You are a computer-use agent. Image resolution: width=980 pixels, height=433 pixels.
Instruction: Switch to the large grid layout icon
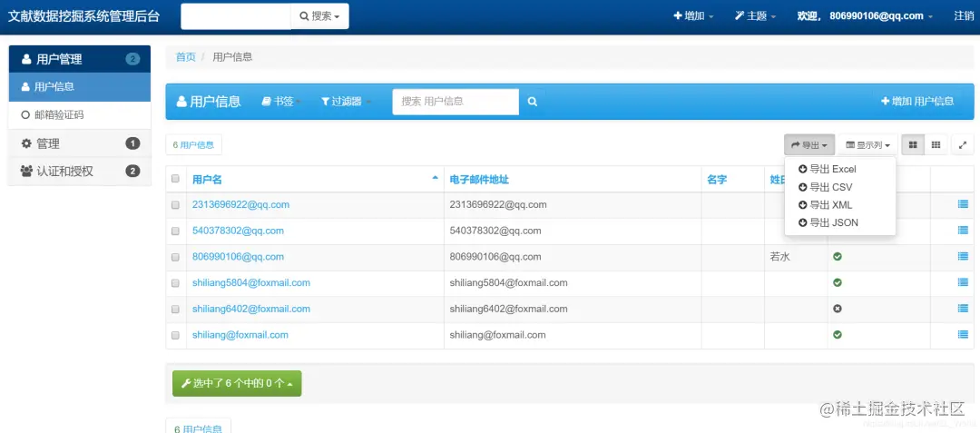[913, 145]
